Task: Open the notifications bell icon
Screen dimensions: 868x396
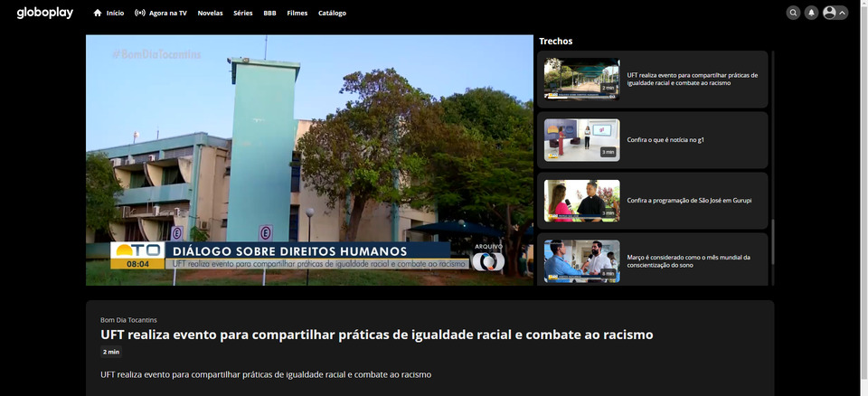Action: tap(812, 13)
